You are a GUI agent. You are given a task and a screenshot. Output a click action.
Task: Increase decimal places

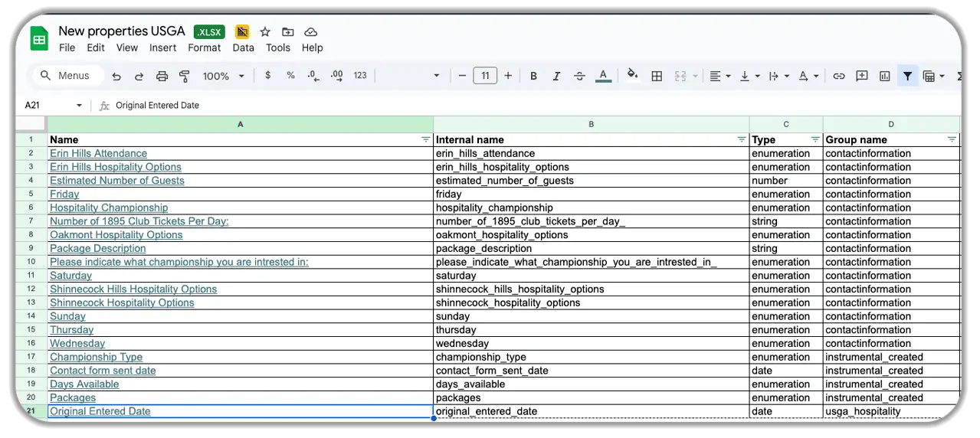pos(336,76)
